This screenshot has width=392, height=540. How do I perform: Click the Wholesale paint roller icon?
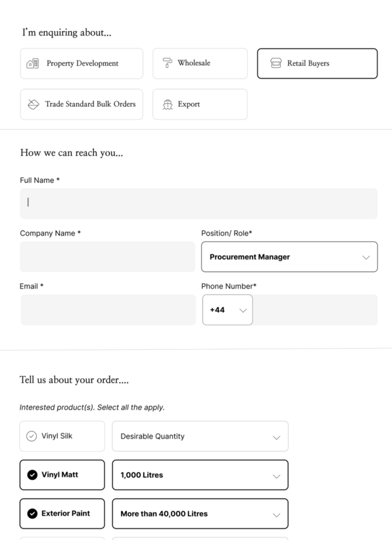(x=167, y=63)
